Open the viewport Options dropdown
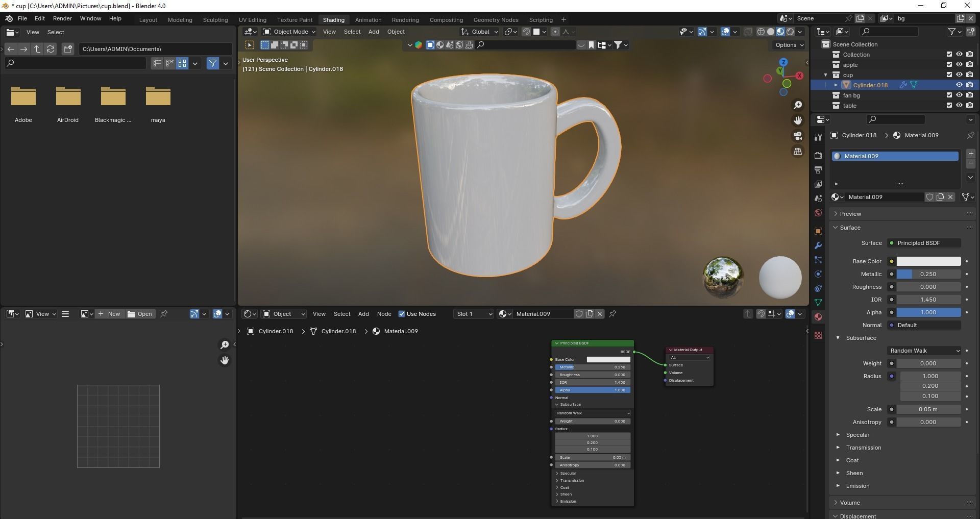Image resolution: width=980 pixels, height=519 pixels. [789, 45]
